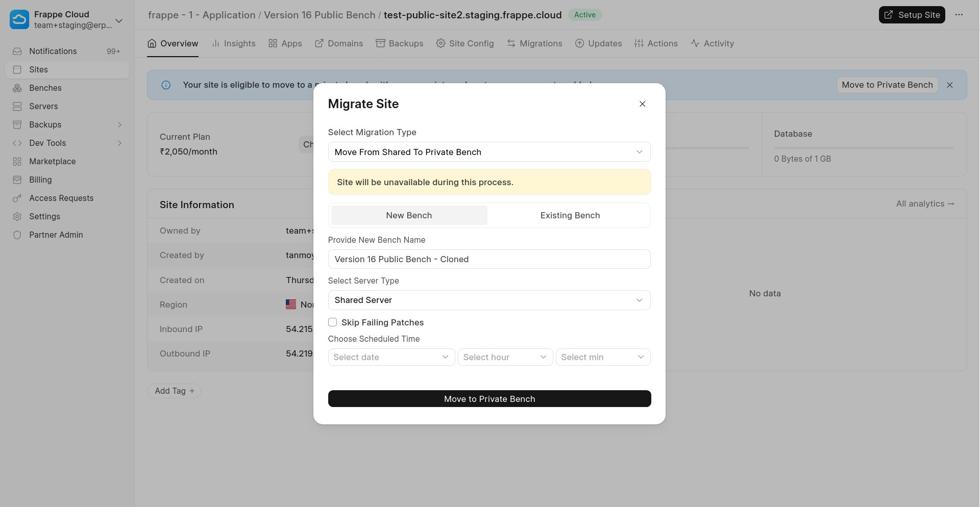Open Marketplace via its grid icon
Image resolution: width=980 pixels, height=507 pixels.
tap(17, 162)
